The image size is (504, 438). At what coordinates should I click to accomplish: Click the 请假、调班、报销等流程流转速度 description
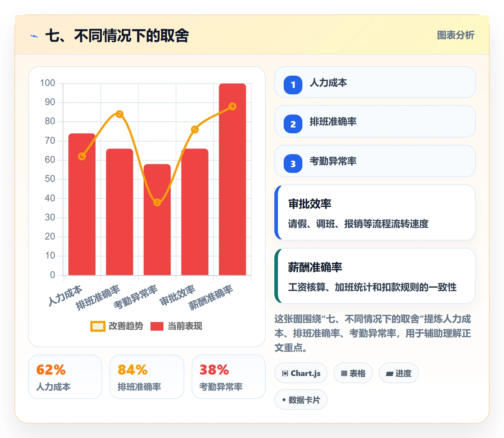[358, 224]
